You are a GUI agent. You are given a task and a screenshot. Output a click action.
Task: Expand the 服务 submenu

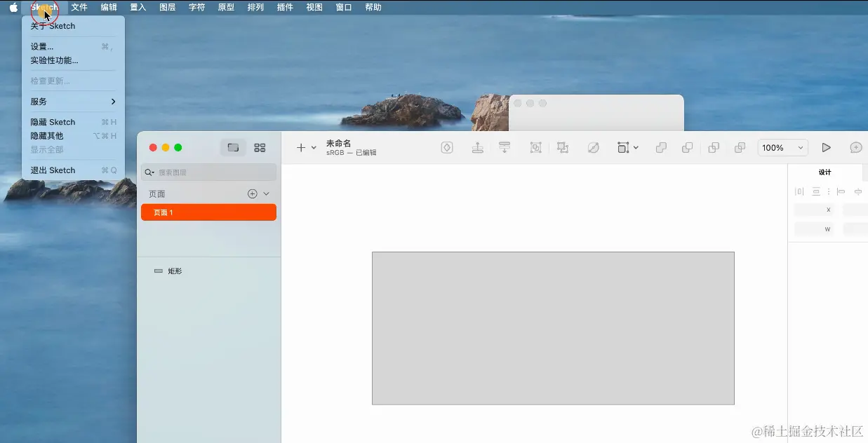[74, 102]
